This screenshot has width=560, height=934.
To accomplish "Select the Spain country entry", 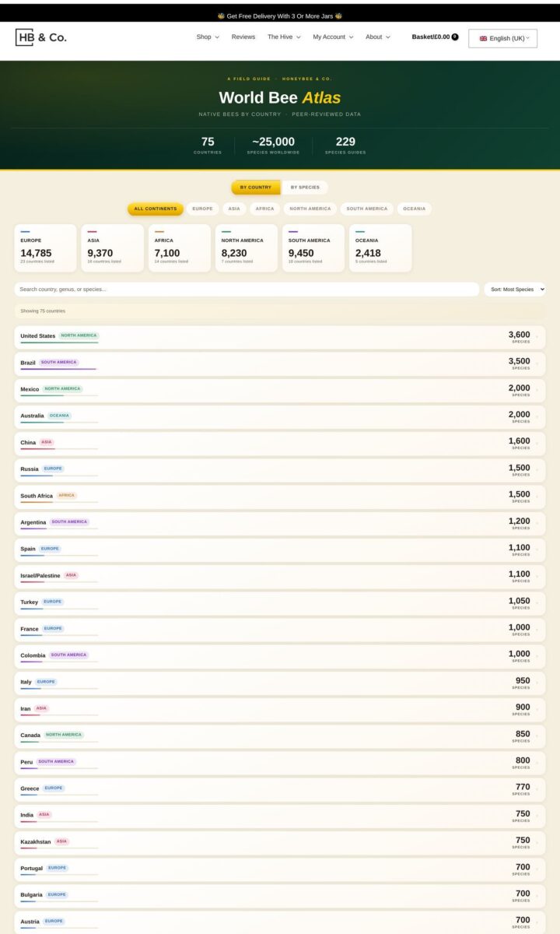I will pos(280,550).
